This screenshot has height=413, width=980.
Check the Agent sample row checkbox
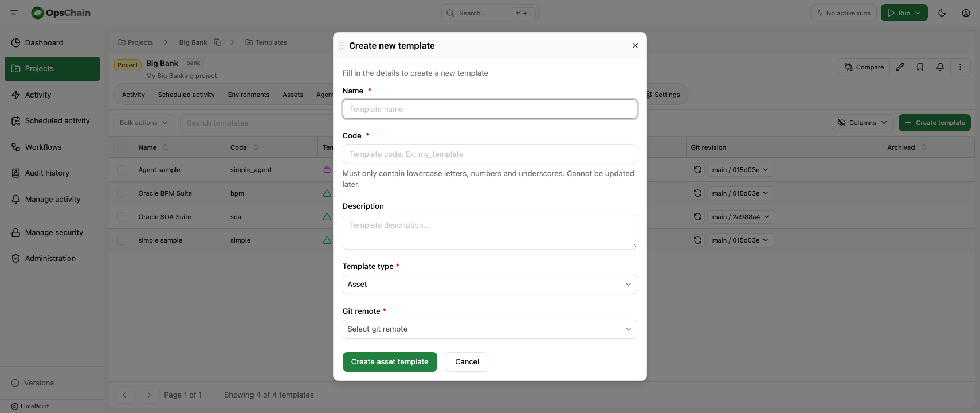(x=121, y=170)
